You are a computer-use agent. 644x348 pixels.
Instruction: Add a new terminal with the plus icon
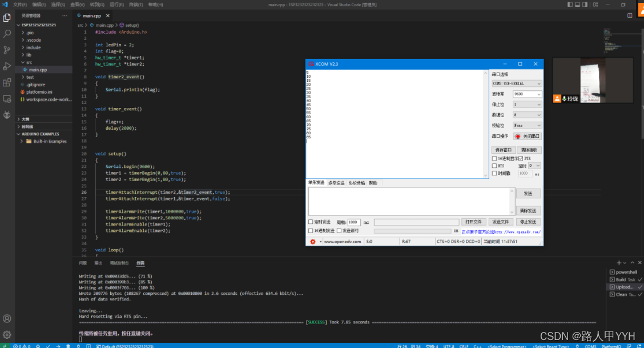[x=618, y=262]
